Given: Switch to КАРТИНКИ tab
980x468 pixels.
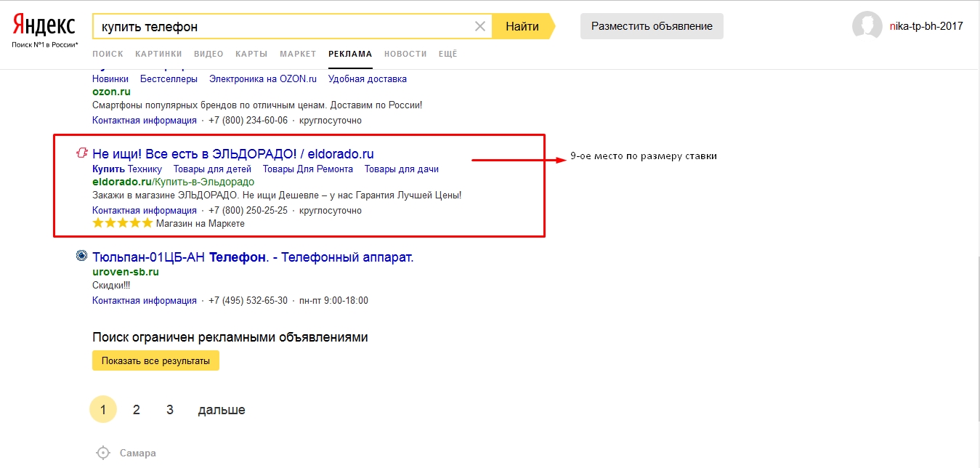Looking at the screenshot, I should 158,54.
